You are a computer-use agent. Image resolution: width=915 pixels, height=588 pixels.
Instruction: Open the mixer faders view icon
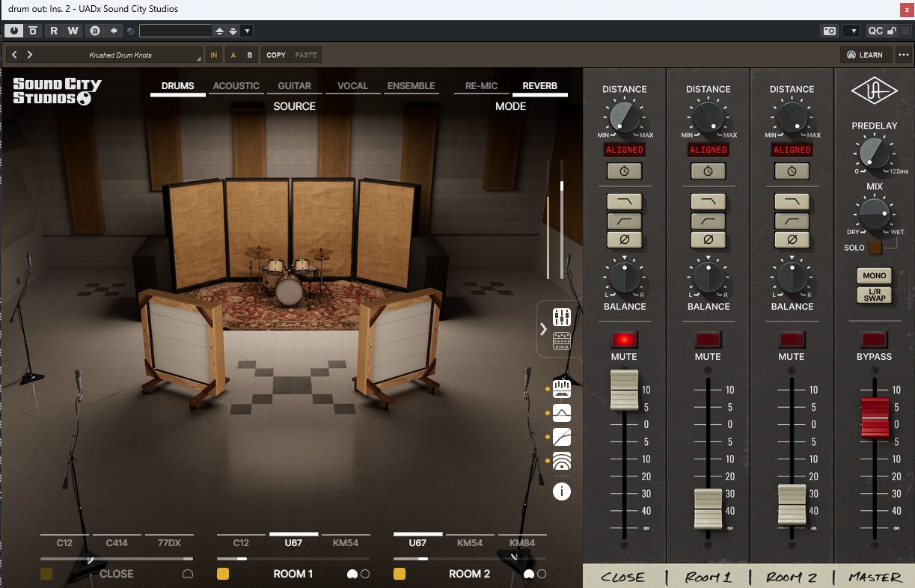[x=561, y=316]
